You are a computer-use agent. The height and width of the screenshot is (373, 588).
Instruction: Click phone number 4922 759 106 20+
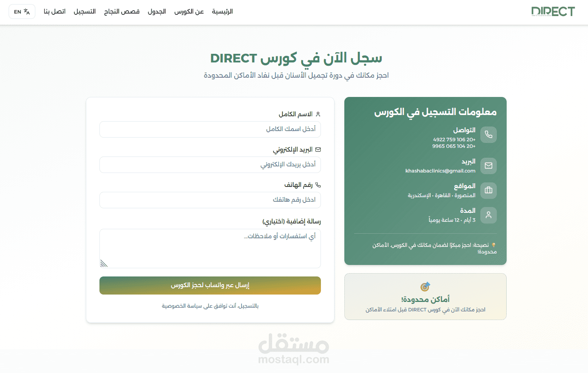[x=454, y=140]
